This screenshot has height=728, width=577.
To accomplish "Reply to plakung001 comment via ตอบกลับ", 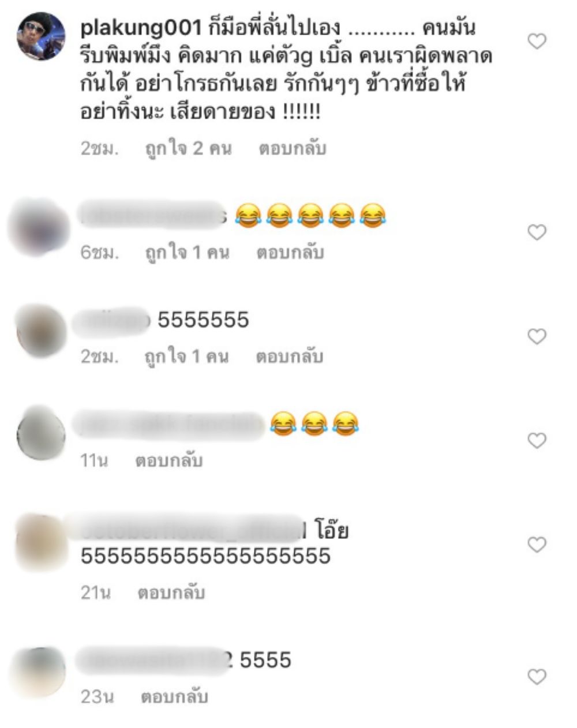I will point(293,149).
